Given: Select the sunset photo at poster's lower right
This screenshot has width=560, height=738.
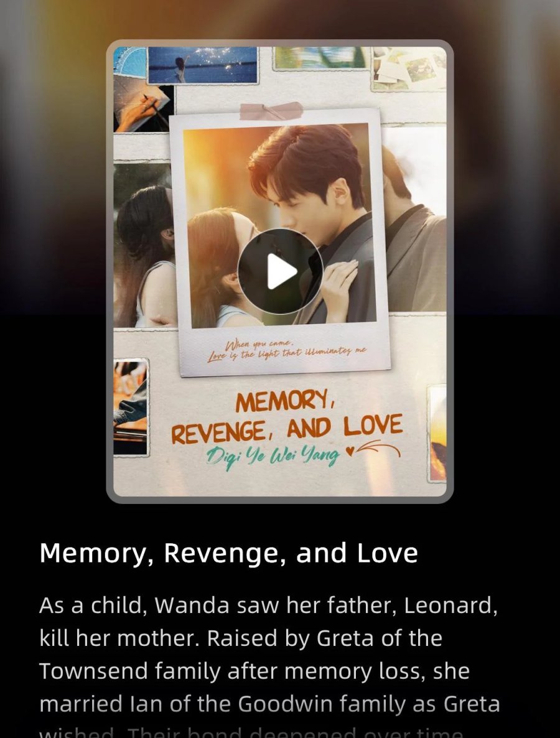Looking at the screenshot, I should click(437, 434).
